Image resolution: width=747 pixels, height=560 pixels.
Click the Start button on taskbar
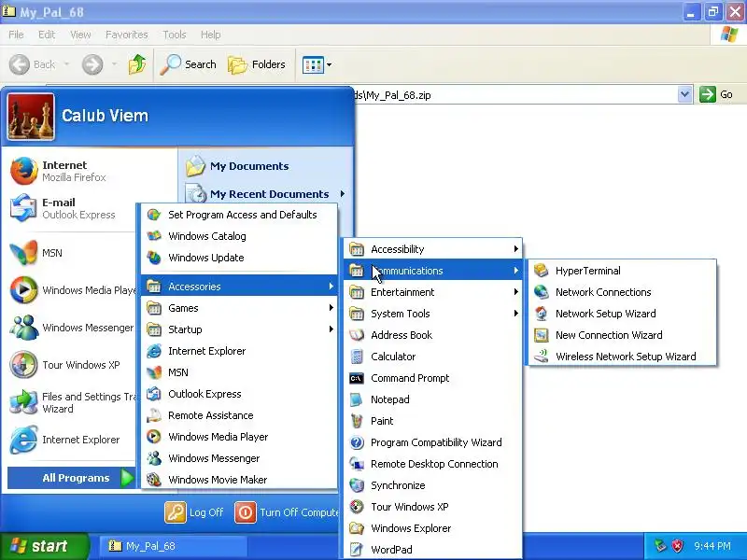[44, 546]
